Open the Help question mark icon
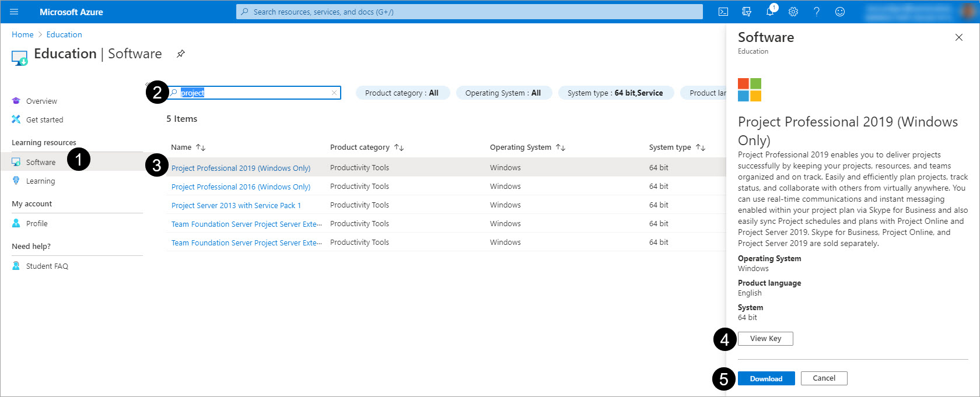 pos(817,12)
